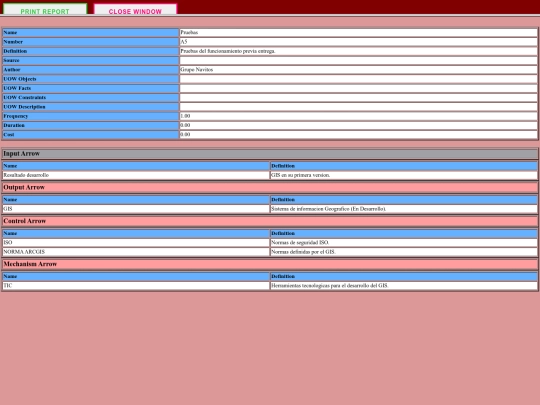Viewport: 540px width, 405px height.
Task: Select 'Normas definidas por el GIS.' definition
Action: click(303, 252)
